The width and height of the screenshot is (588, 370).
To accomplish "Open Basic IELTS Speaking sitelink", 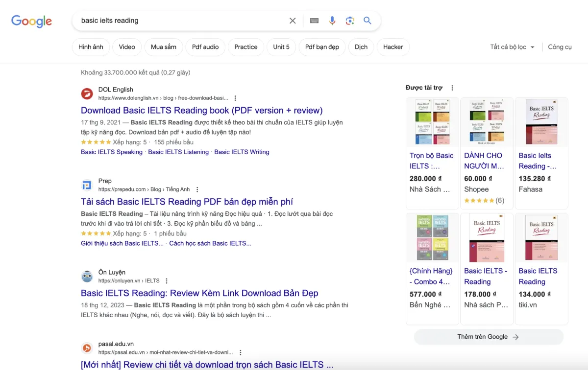I will pyautogui.click(x=112, y=152).
